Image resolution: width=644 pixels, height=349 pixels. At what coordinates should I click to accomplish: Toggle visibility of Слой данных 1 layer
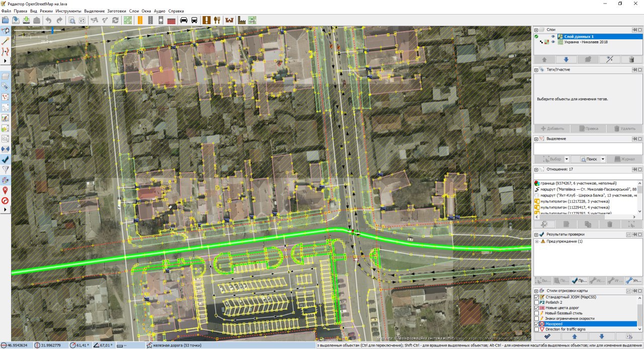pos(553,36)
